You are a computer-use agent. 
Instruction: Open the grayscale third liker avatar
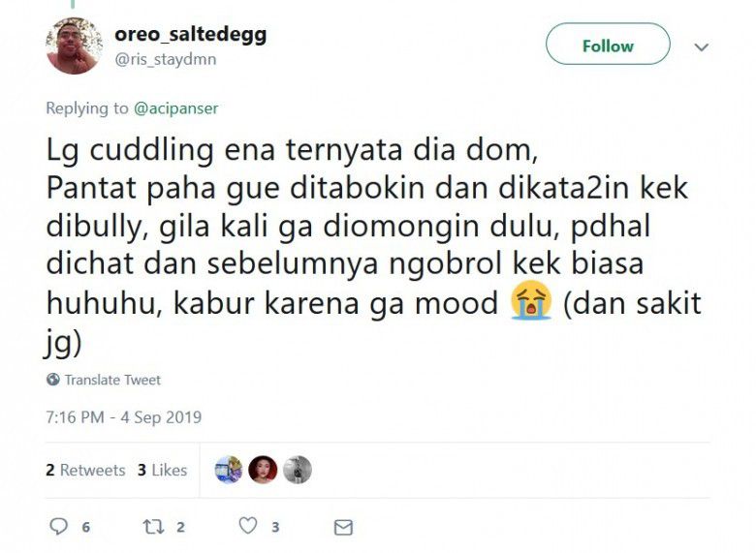[x=297, y=470]
